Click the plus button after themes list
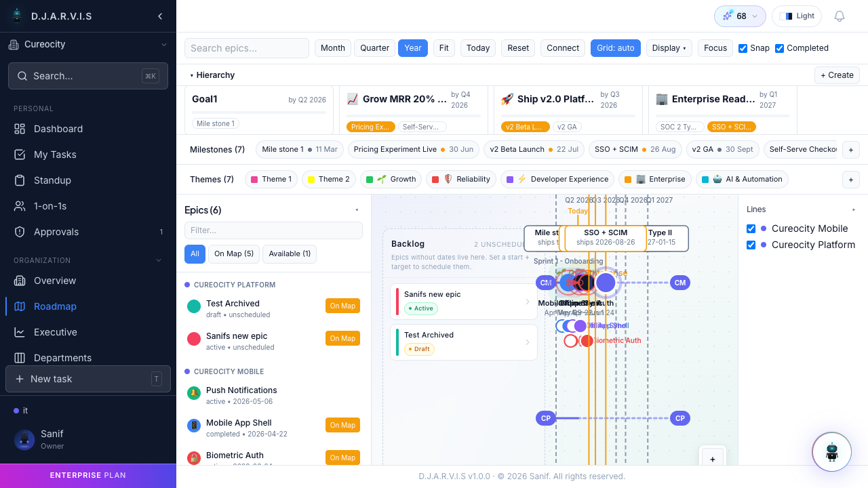The width and height of the screenshot is (868, 488). tap(851, 180)
